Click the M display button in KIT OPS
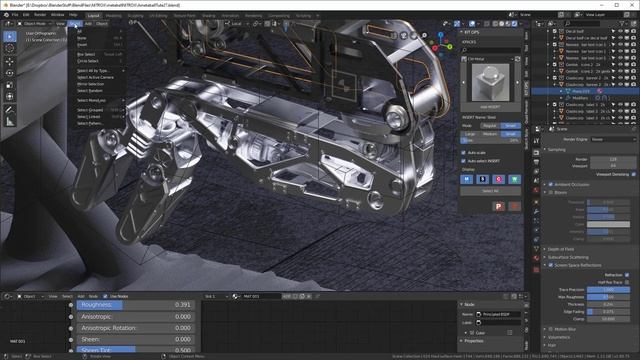This screenshot has width=640, height=360. click(x=467, y=179)
